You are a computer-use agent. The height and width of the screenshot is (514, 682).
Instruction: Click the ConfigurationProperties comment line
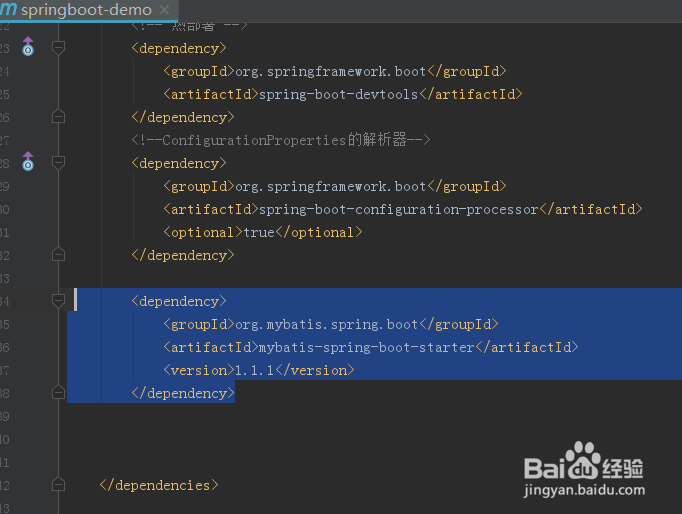tap(280, 140)
